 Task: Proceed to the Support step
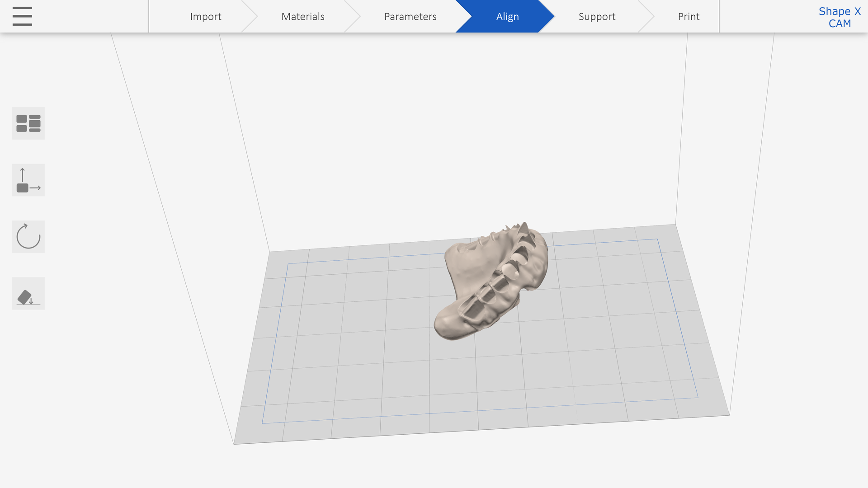click(x=597, y=17)
